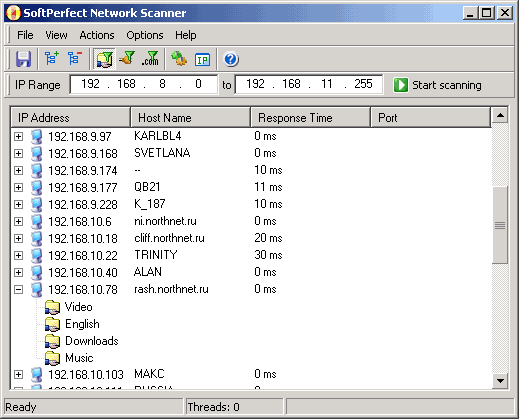Click the green Start scanning icon
The width and height of the screenshot is (519, 419).
pyautogui.click(x=401, y=85)
